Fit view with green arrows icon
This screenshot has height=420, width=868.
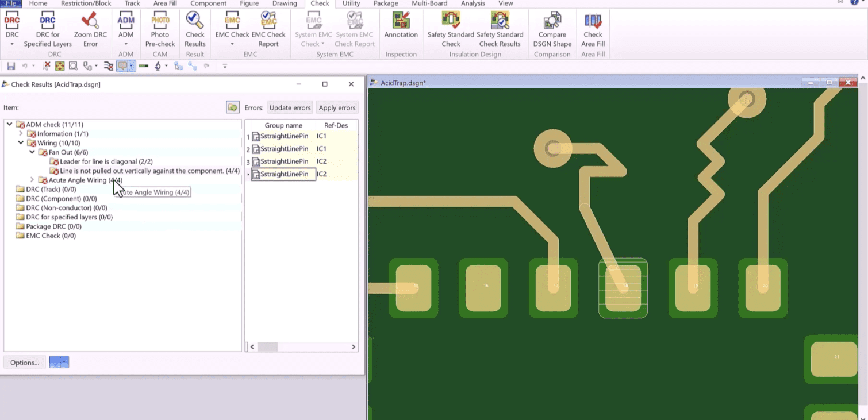coord(60,66)
